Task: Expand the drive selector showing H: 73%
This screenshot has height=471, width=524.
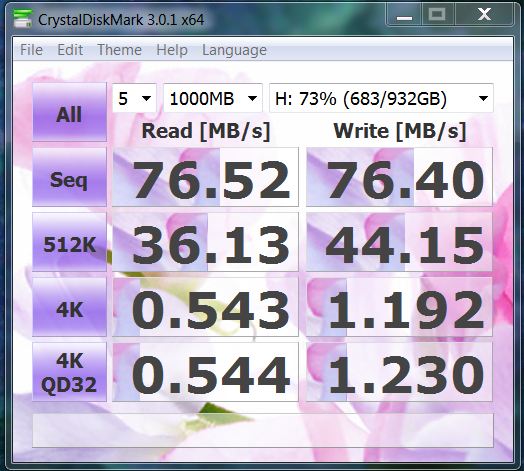Action: (x=381, y=98)
